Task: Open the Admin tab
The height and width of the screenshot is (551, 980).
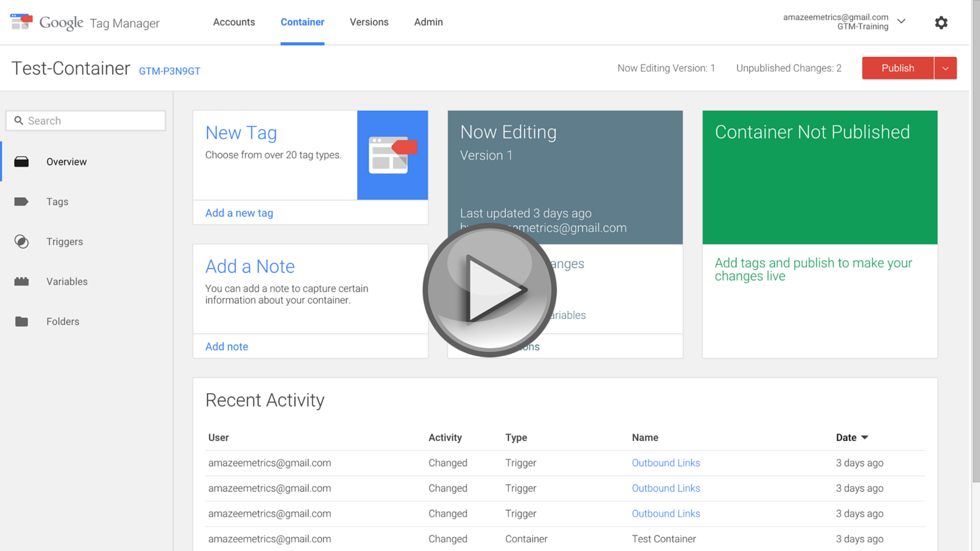Action: pyautogui.click(x=429, y=22)
